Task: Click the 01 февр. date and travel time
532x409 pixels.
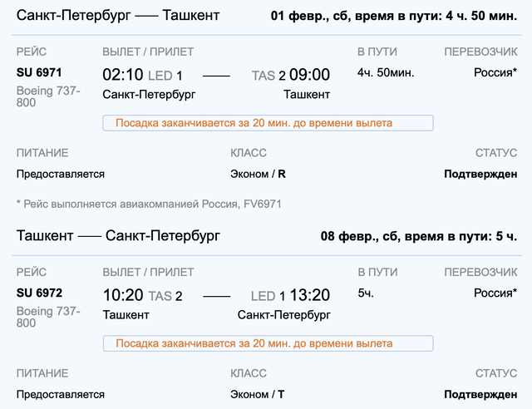Action: [x=393, y=16]
